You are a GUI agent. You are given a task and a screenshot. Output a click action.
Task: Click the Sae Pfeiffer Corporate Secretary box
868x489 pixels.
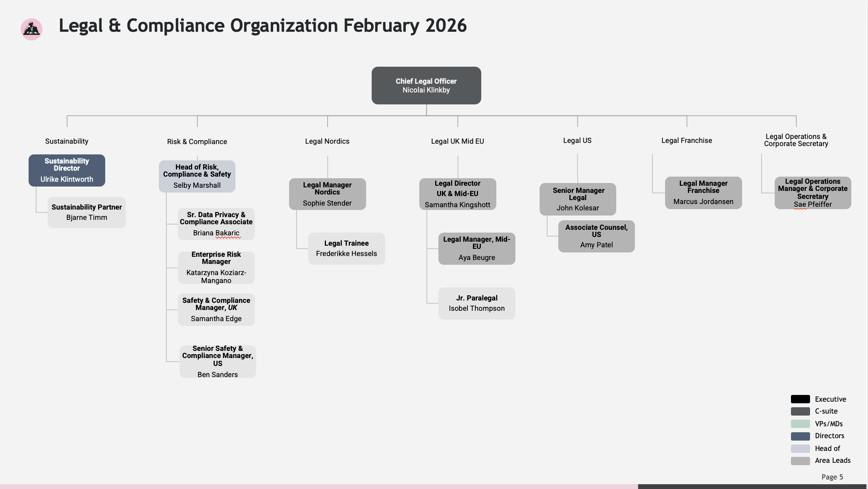point(812,193)
